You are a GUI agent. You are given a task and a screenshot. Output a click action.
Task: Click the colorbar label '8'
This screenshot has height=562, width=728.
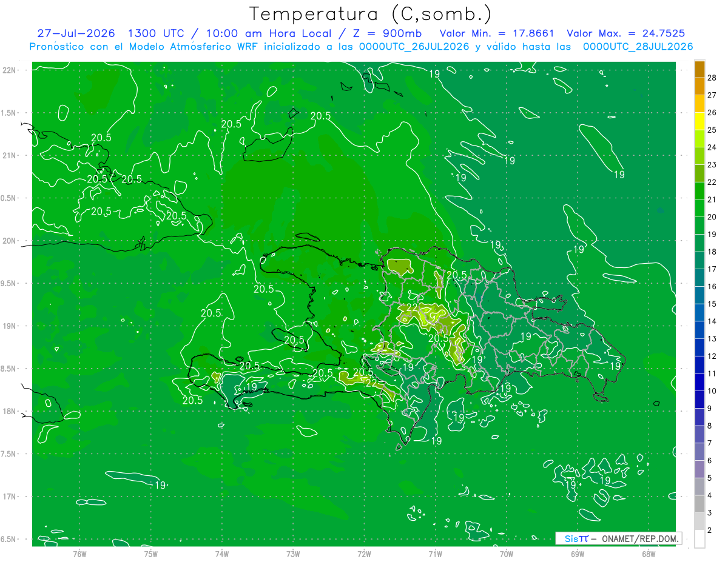coord(710,426)
